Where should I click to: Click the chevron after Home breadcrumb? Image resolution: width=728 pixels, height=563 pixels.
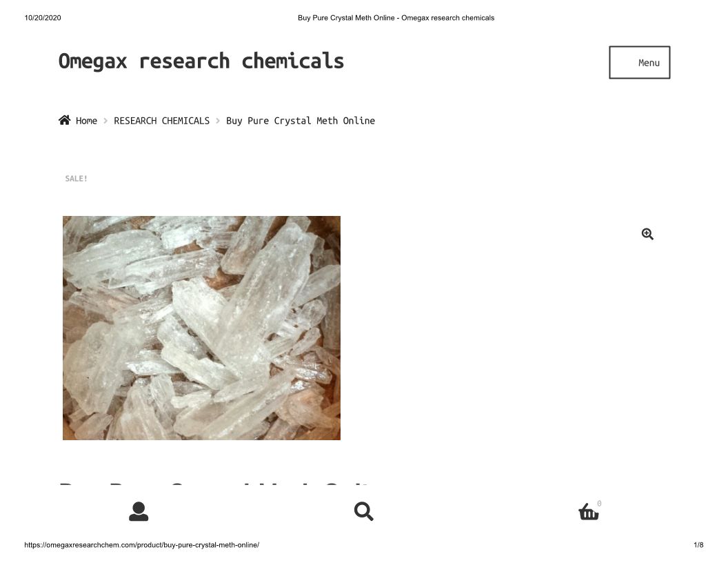click(x=105, y=121)
